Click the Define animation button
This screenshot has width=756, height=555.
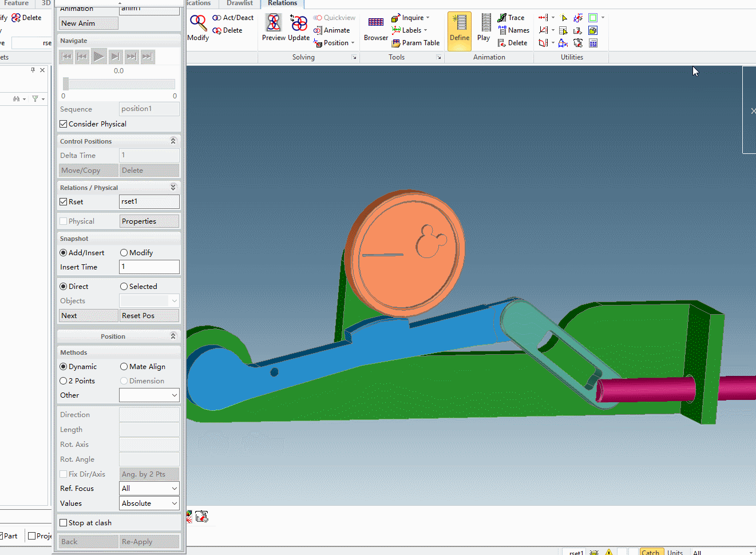460,30
